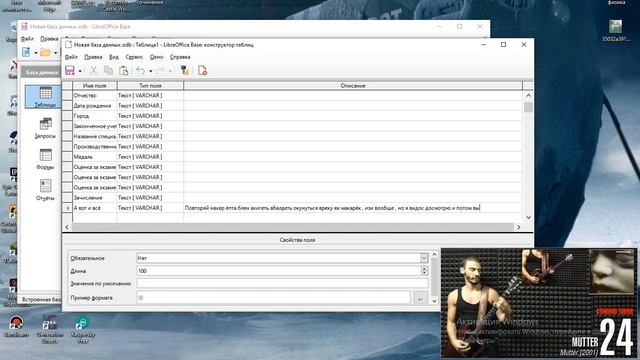Select Отчёты in the Base window sidebar
The height and width of the screenshot is (360, 640).
click(45, 190)
